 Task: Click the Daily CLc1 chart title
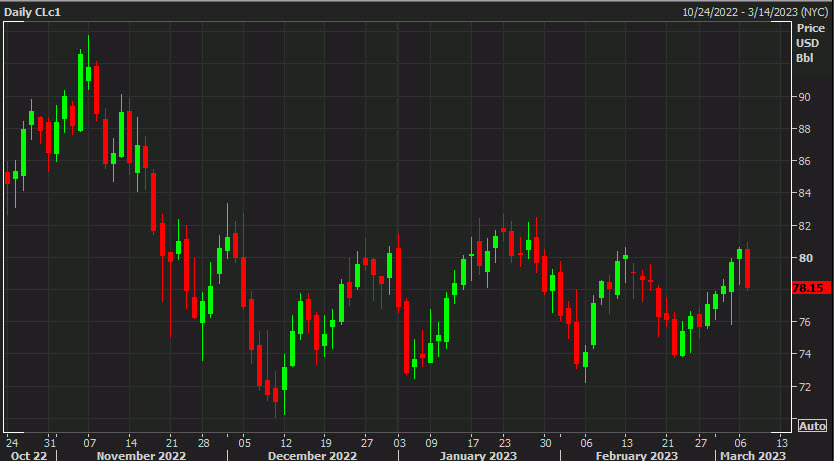(32, 12)
